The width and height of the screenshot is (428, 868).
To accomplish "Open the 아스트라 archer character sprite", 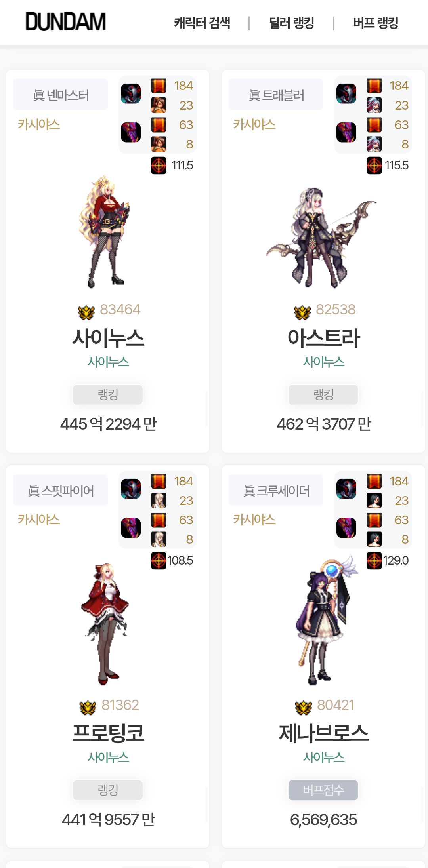I will point(321,238).
